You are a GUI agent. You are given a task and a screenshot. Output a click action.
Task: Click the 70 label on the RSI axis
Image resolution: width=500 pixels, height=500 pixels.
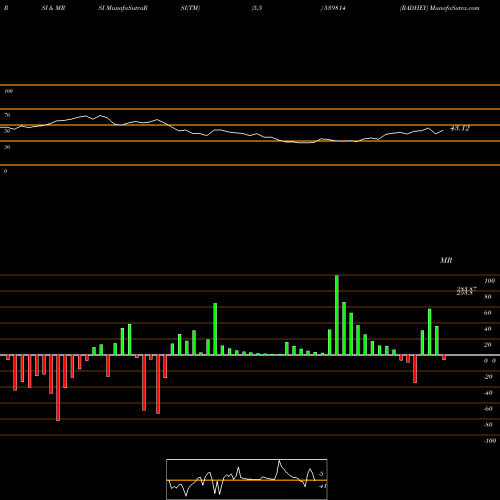[7, 115]
